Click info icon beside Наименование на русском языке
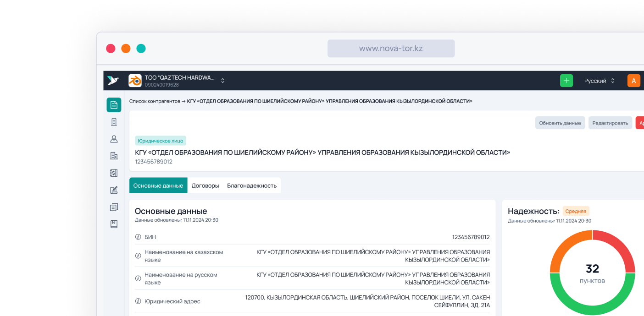Screen dimensions: 644x316 click(x=138, y=278)
